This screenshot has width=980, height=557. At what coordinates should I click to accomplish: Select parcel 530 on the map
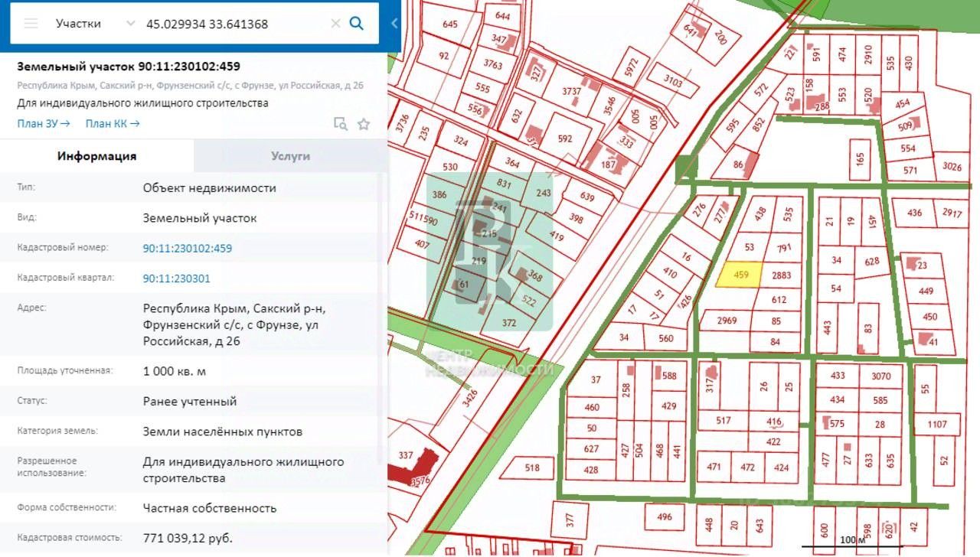(x=449, y=167)
